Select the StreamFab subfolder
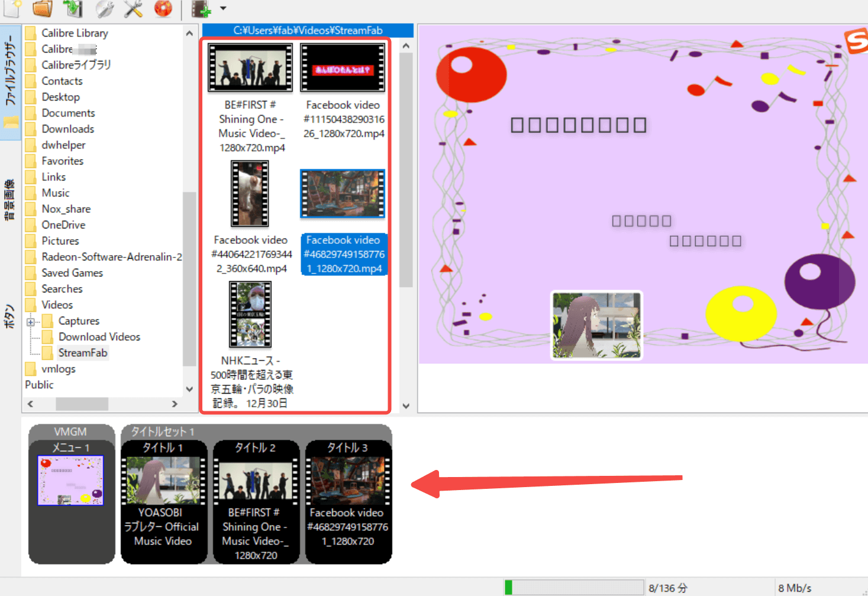This screenshot has width=868, height=596. pyautogui.click(x=82, y=353)
